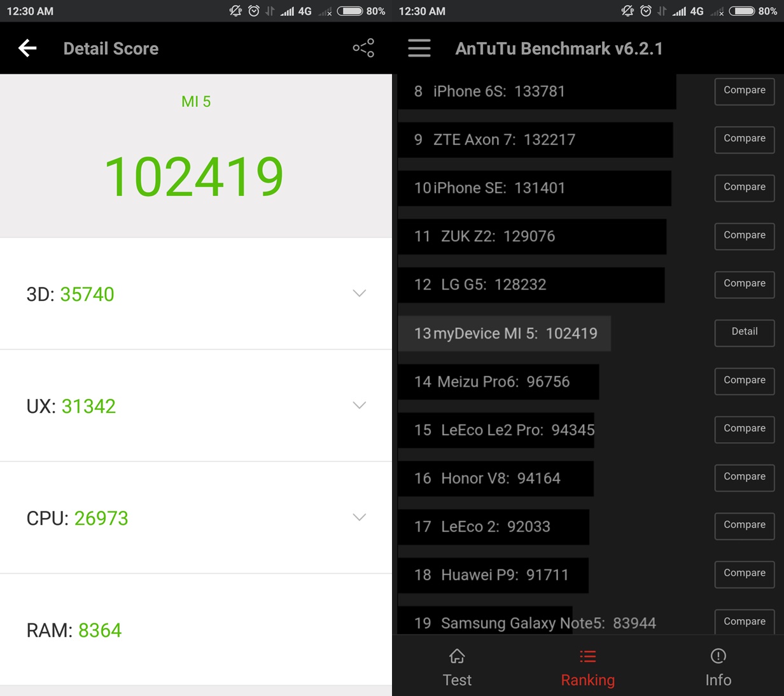Click the muted bell icon in left status bar

[x=235, y=11]
